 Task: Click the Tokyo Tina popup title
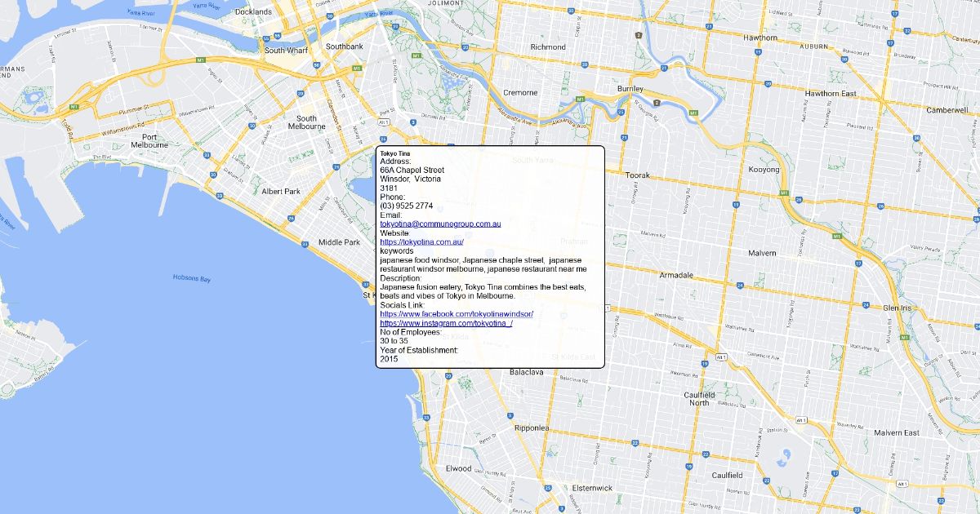tap(395, 153)
